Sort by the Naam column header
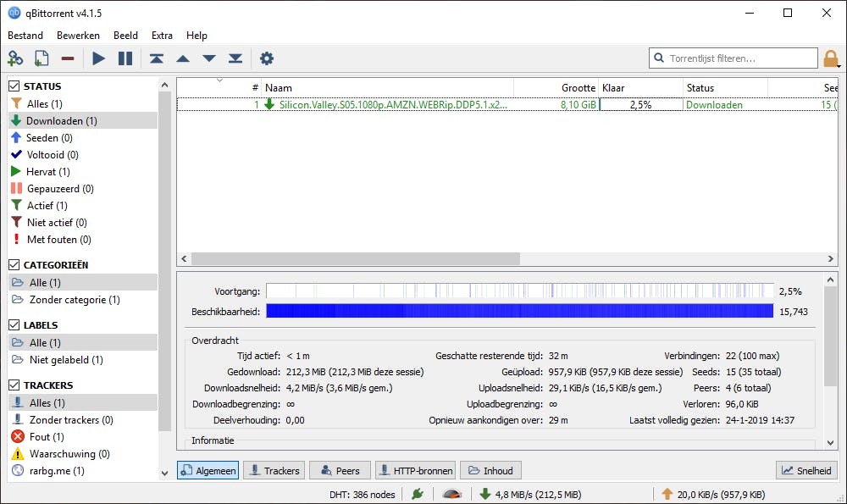This screenshot has height=504, width=847. 388,87
